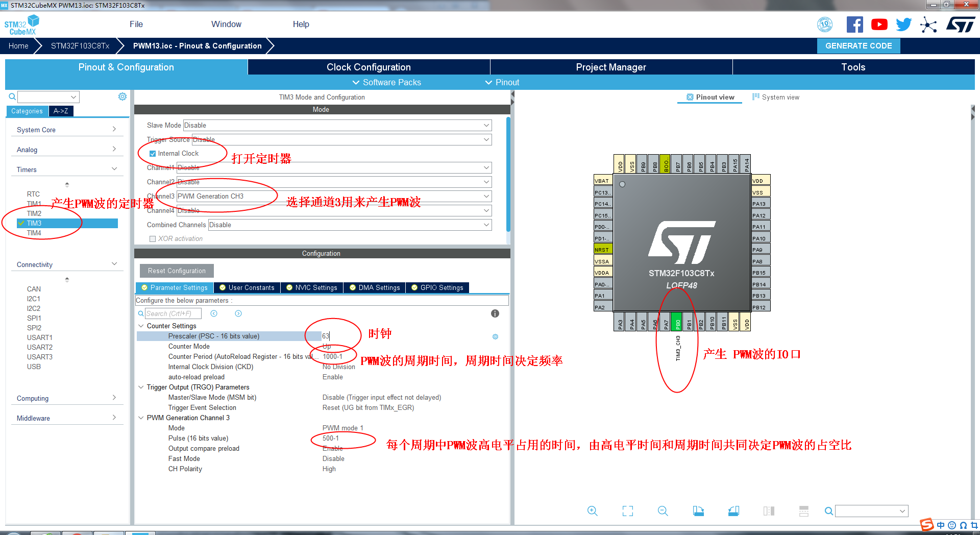
Task: Click the GENERATE CODE button
Action: (x=858, y=45)
